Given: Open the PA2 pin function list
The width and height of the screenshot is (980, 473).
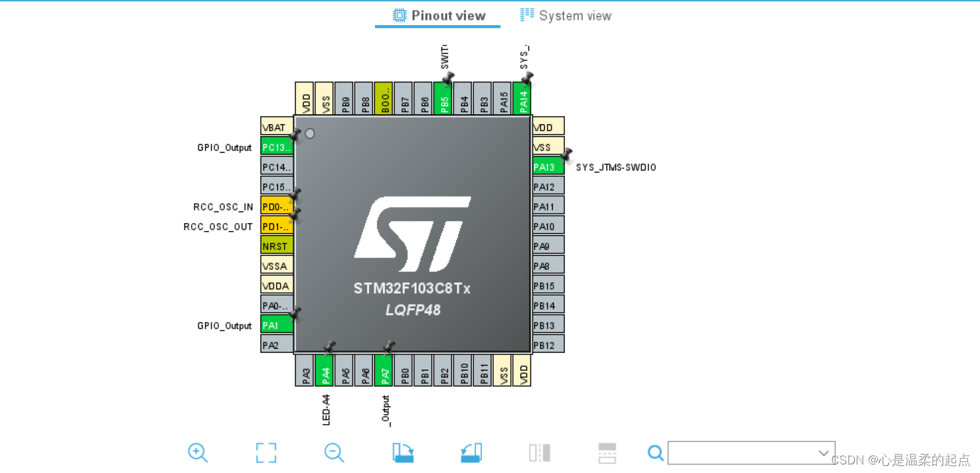Looking at the screenshot, I should click(276, 344).
